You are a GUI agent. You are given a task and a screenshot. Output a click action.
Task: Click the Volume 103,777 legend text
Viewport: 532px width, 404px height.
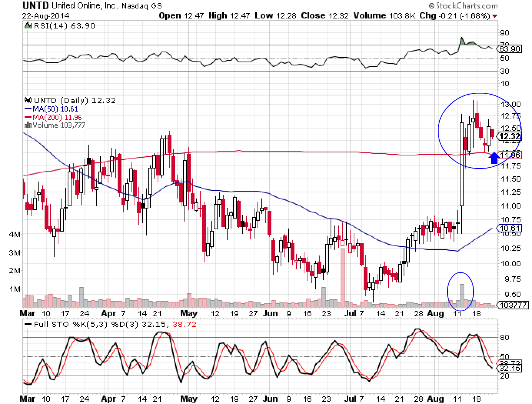pyautogui.click(x=59, y=125)
